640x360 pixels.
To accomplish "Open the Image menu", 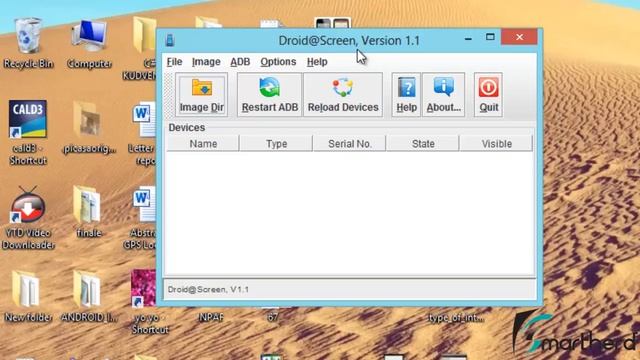I will [x=206, y=62].
